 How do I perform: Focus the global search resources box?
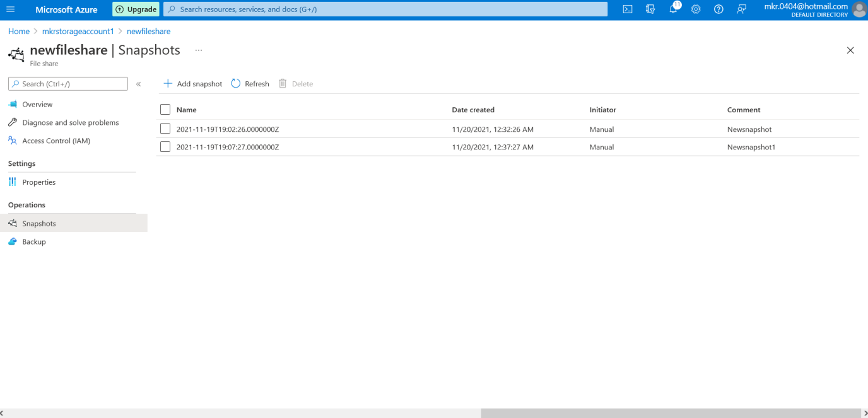pyautogui.click(x=385, y=9)
